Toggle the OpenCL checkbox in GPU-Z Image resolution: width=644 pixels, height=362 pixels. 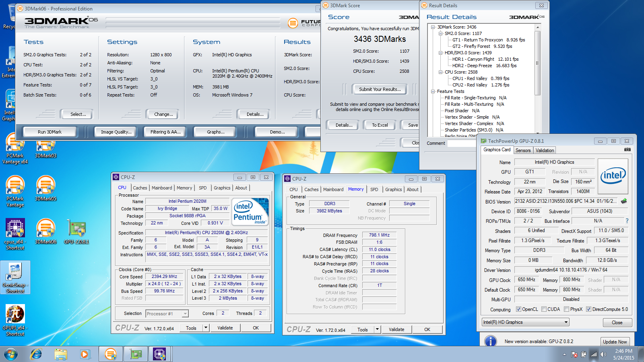(518, 309)
